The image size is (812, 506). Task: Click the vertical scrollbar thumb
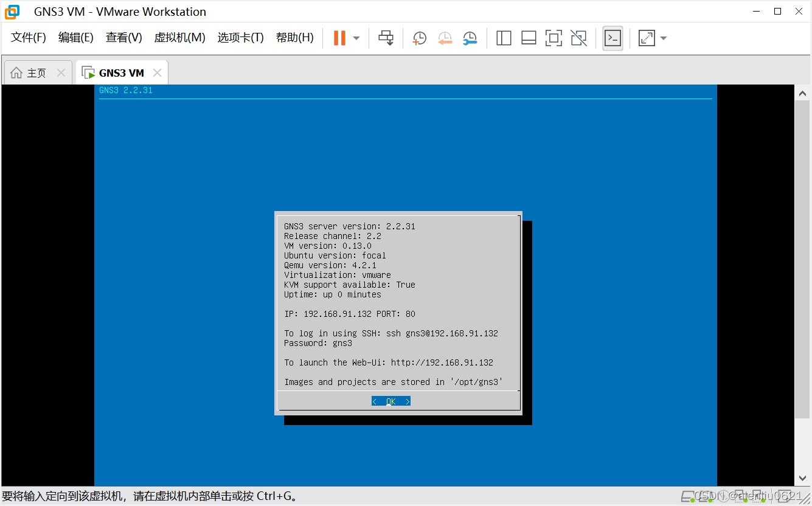802,260
